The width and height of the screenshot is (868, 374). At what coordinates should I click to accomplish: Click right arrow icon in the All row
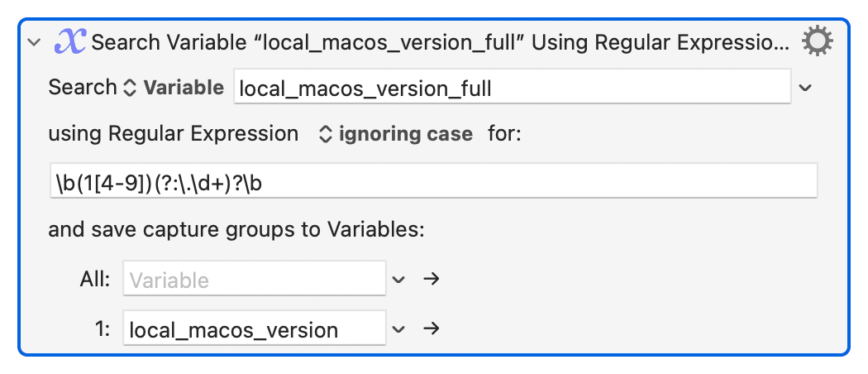click(x=432, y=279)
